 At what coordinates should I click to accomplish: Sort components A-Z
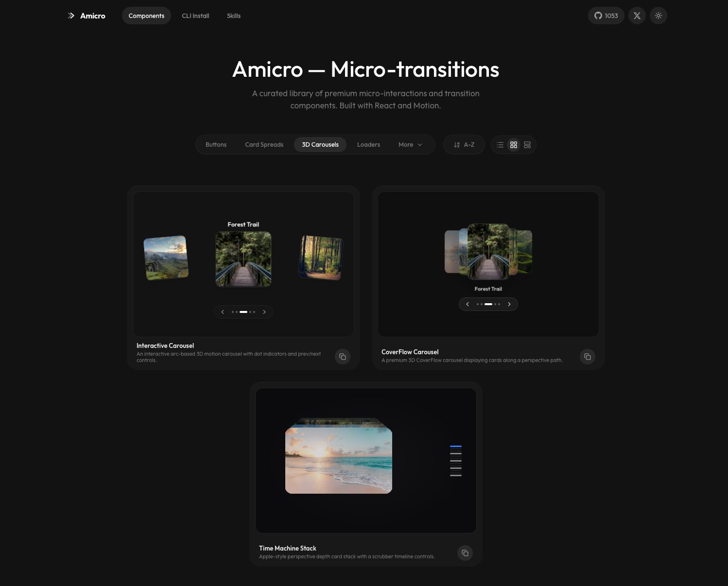tap(464, 145)
